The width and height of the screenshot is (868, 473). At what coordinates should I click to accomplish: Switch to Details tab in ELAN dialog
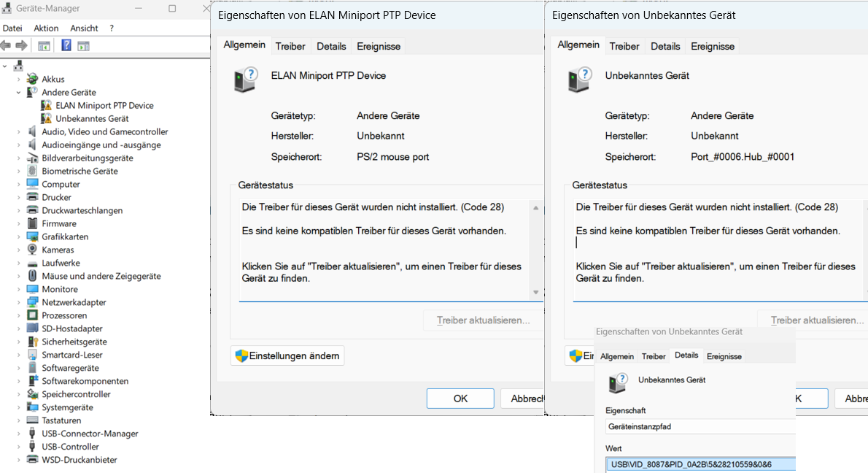[331, 47]
